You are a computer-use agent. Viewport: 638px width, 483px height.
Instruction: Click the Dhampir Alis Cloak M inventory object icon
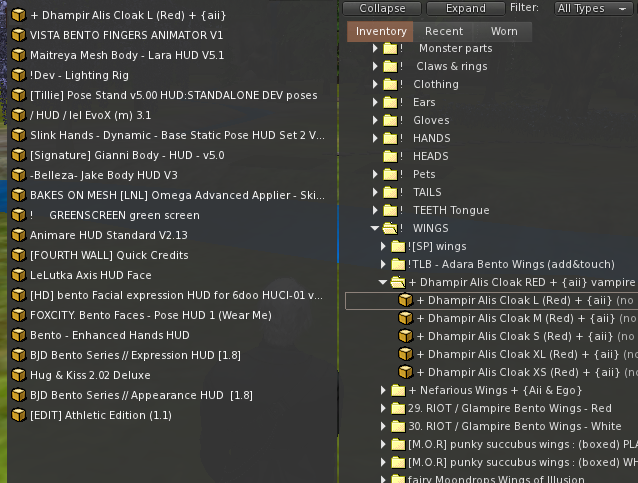click(x=405, y=318)
